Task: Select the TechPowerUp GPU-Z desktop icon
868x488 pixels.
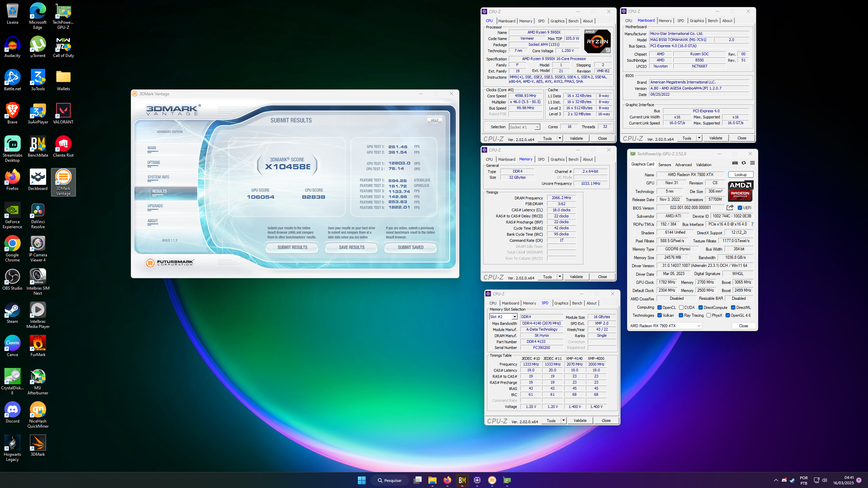Action: 63,16
